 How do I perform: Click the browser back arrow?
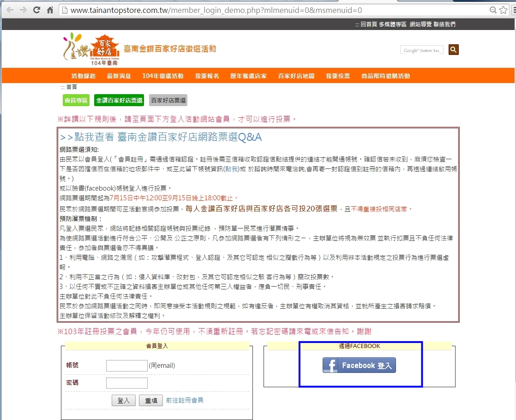click(10, 10)
